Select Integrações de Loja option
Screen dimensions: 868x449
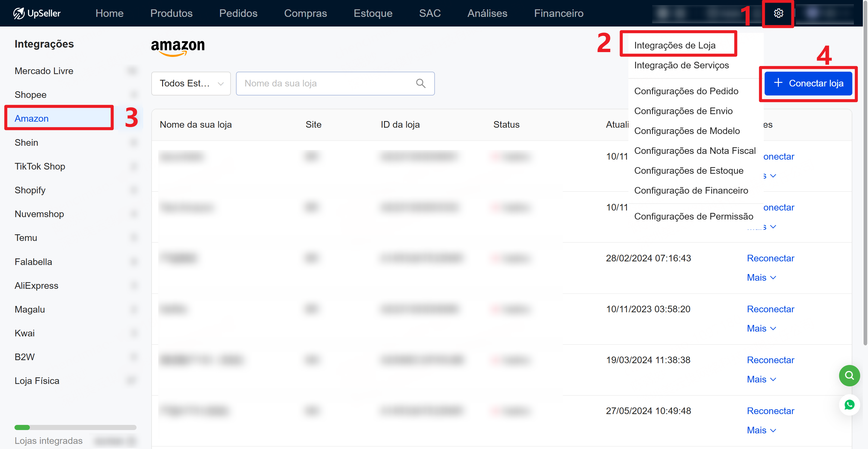pyautogui.click(x=675, y=45)
